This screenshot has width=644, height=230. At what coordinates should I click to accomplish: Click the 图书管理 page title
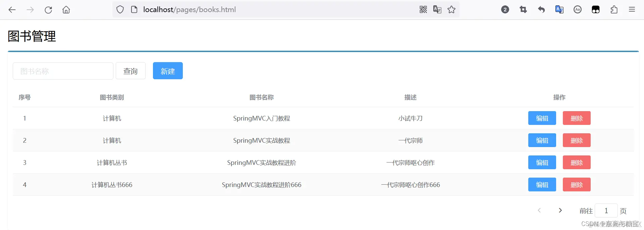coord(32,36)
